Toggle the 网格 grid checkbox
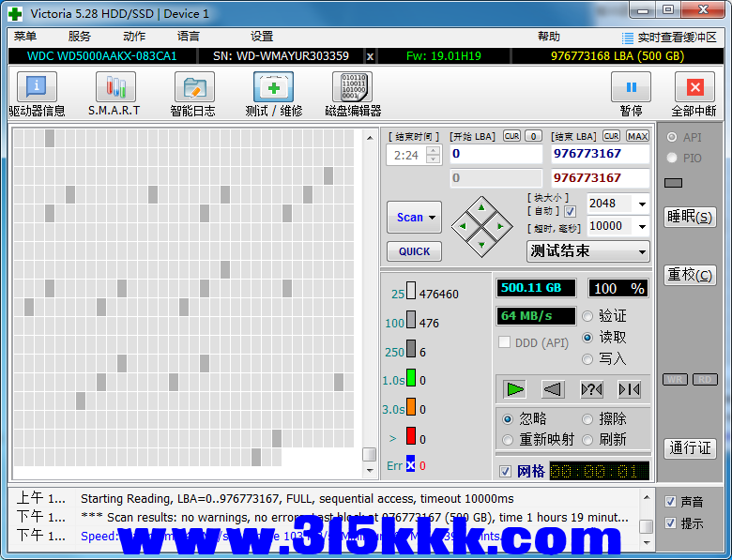Image resolution: width=732 pixels, height=560 pixels. coord(505,471)
